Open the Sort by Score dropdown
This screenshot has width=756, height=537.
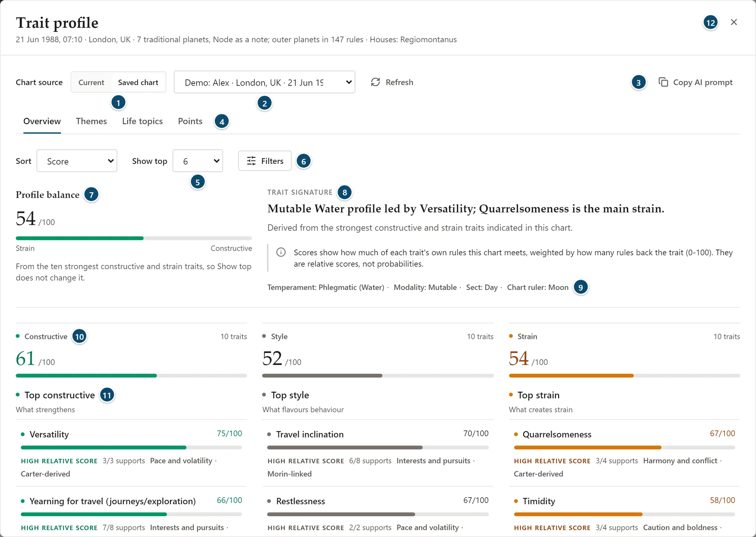(77, 161)
